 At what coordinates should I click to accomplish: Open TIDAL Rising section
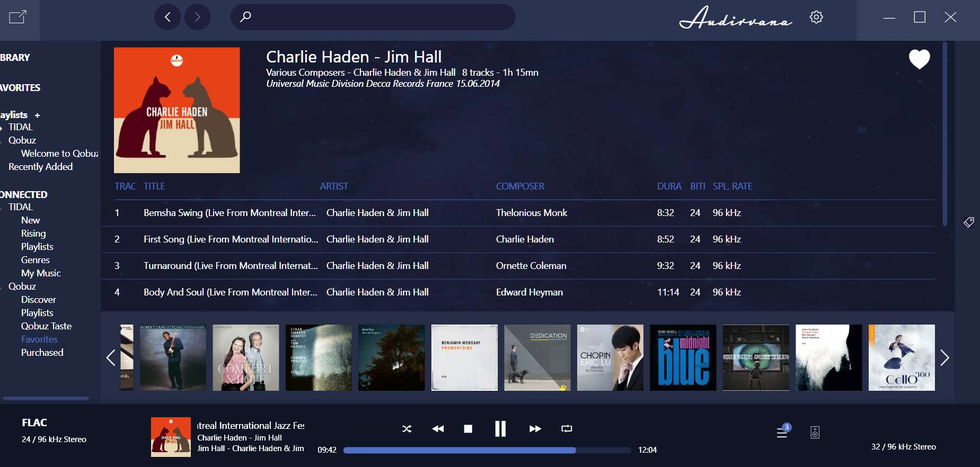point(33,233)
